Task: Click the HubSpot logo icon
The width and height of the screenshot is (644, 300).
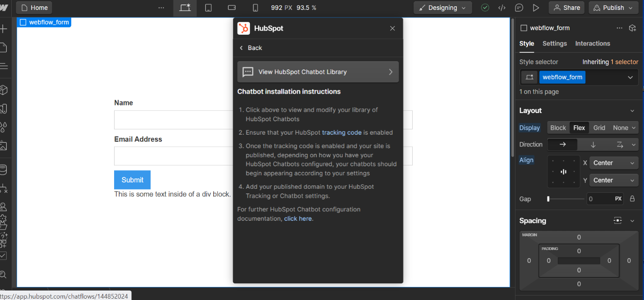Action: click(244, 28)
